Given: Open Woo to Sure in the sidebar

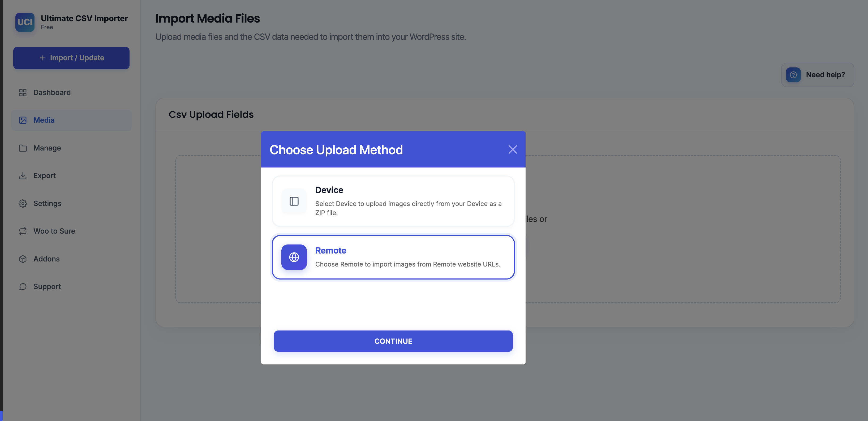Looking at the screenshot, I should coord(71,231).
